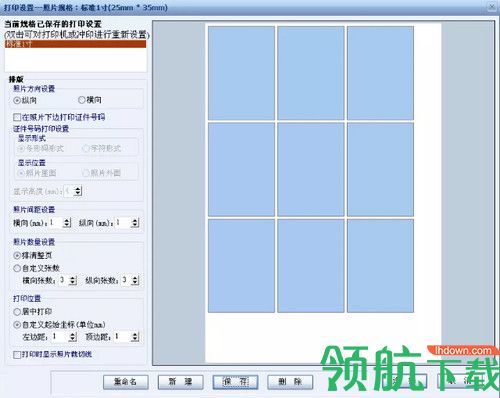Click top-middle photo placeholder in preview
Viewport: 500px width, 398px height.
tap(311, 73)
